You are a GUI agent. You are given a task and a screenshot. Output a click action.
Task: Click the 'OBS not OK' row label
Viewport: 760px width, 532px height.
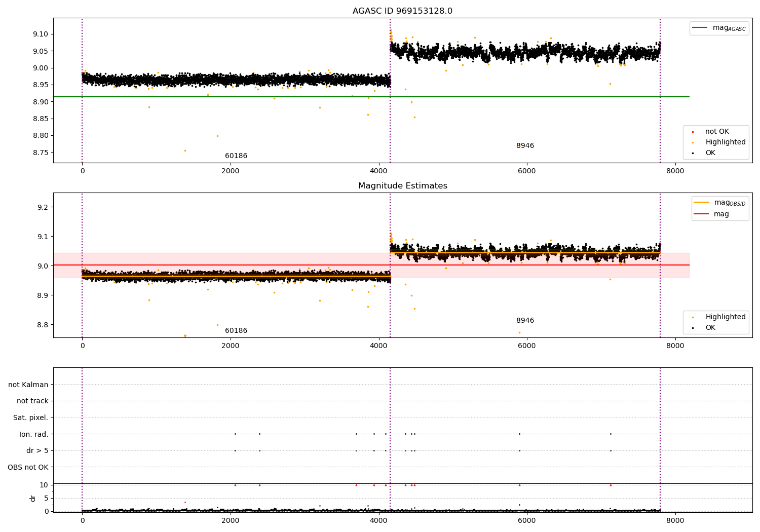[x=28, y=467]
